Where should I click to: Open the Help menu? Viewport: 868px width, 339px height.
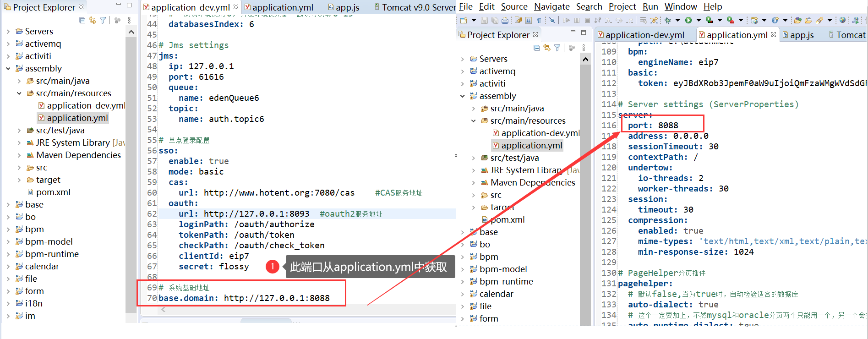click(713, 6)
